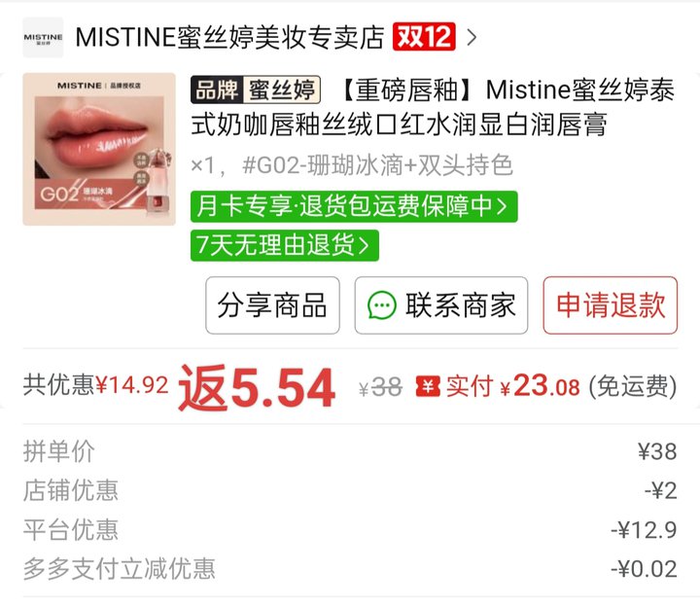Open the MISTINE store logo icon
The height and width of the screenshot is (606, 700).
click(43, 37)
